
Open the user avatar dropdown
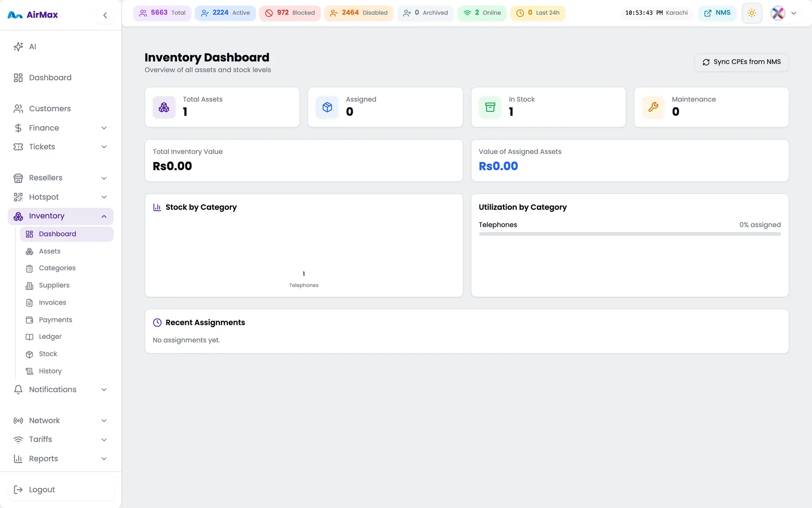(784, 13)
